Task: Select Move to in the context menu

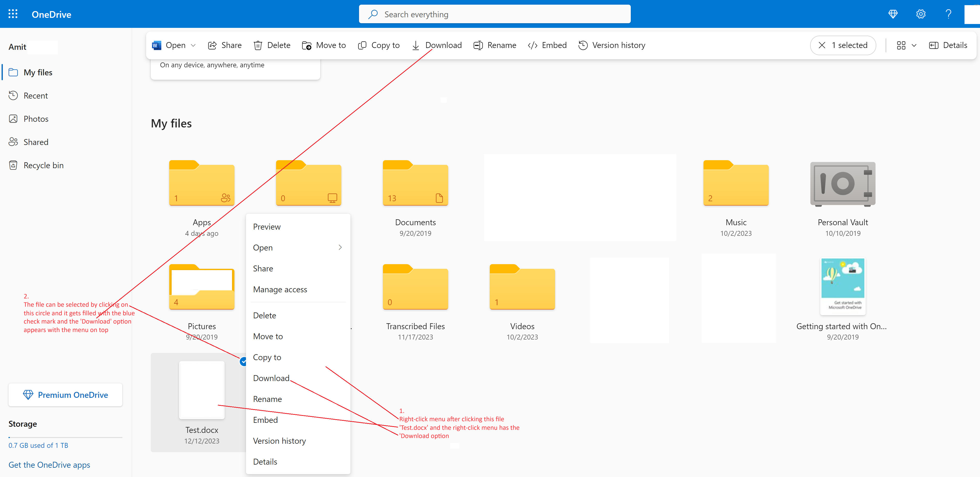Action: click(298, 336)
